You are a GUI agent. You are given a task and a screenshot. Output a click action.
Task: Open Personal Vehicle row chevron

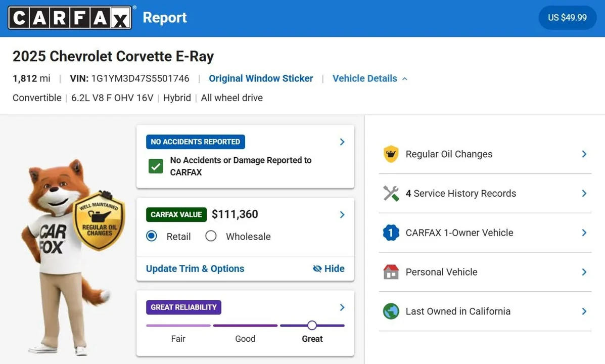point(584,272)
